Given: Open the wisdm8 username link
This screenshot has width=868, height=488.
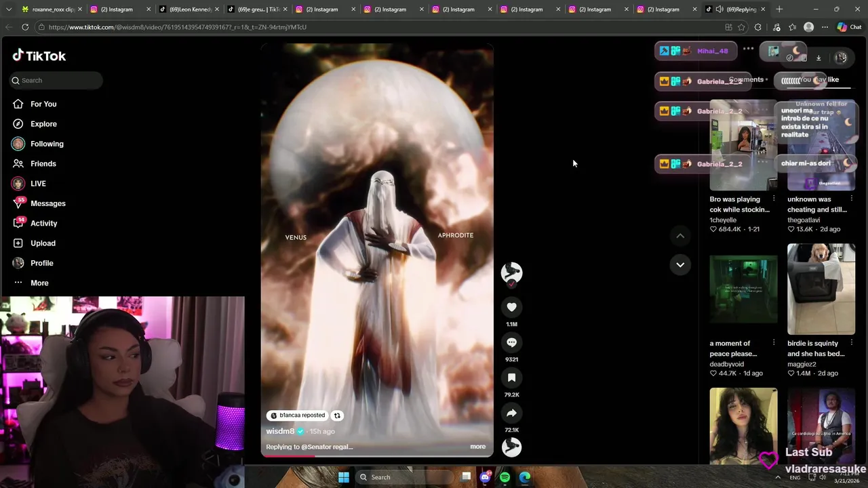Looking at the screenshot, I should click(x=280, y=431).
